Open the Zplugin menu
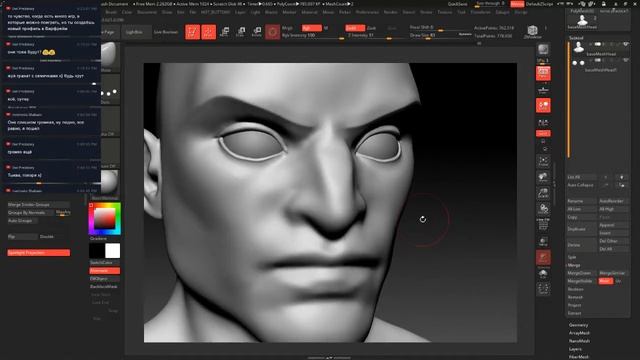The image size is (640, 360). (x=502, y=12)
